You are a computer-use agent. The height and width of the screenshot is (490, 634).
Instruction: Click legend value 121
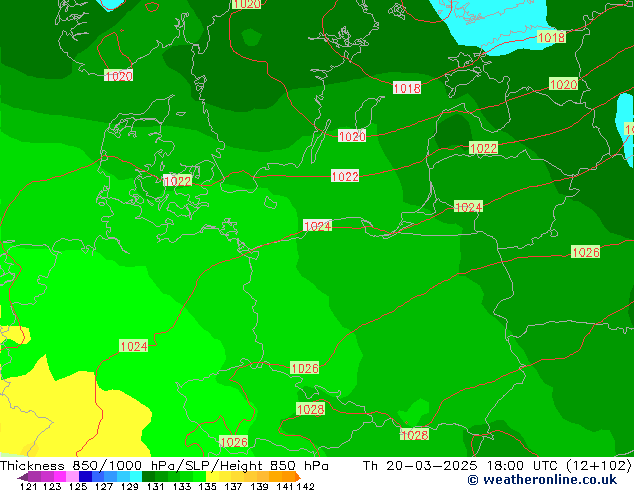28,486
